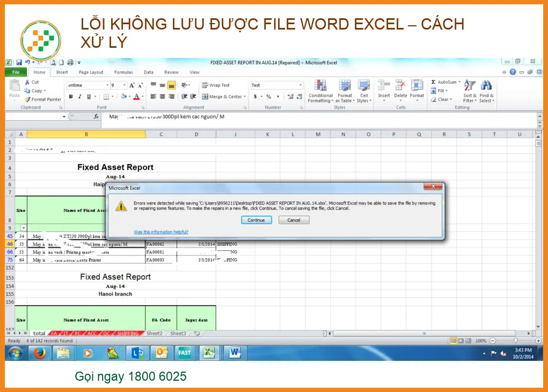Open Format as Table gallery

(x=345, y=91)
